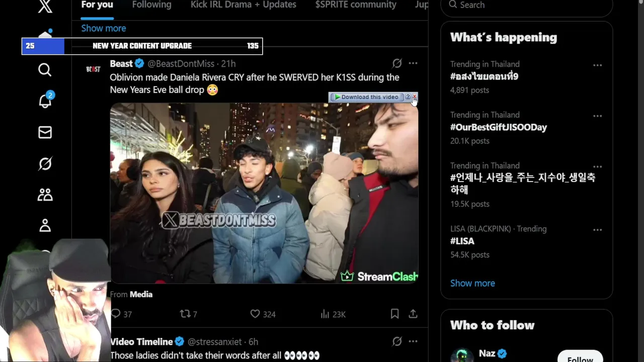Switch to the Following tab
Screen dimensions: 644x362
(x=151, y=5)
